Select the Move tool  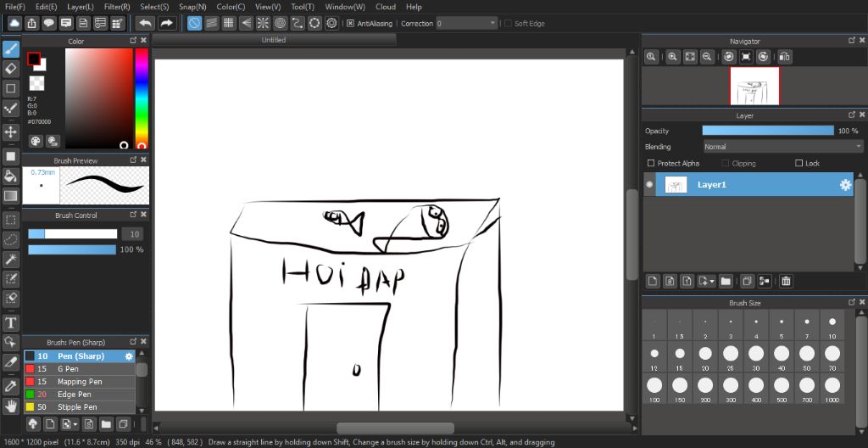[x=10, y=132]
